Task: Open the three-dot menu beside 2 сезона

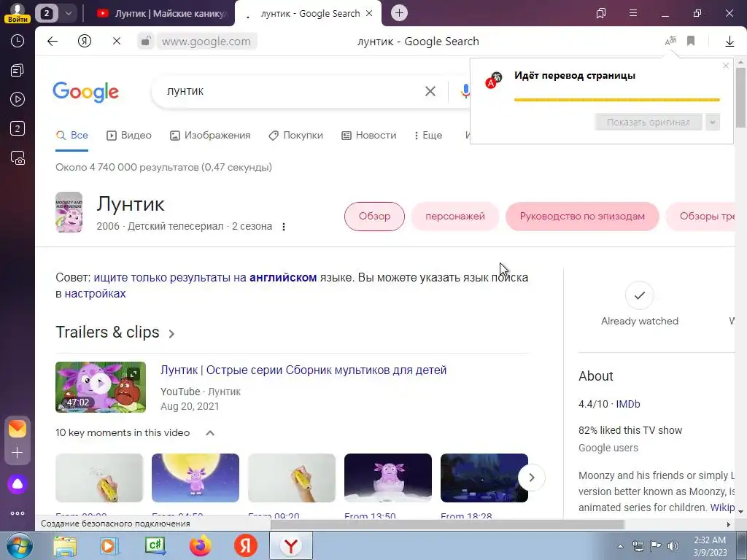Action: click(284, 227)
